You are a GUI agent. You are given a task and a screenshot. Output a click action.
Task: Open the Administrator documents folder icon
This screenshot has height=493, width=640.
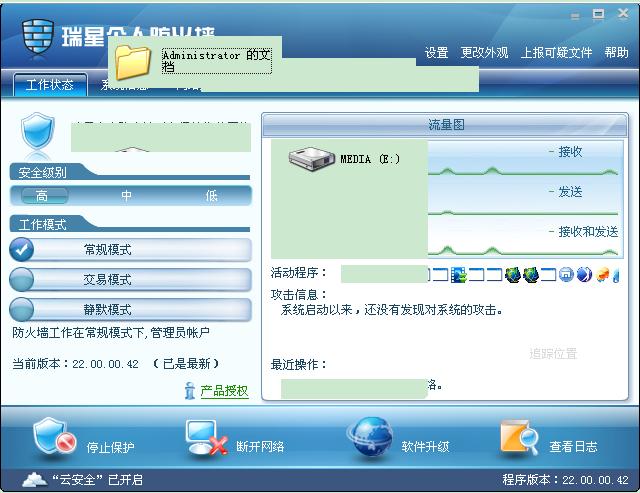click(133, 62)
